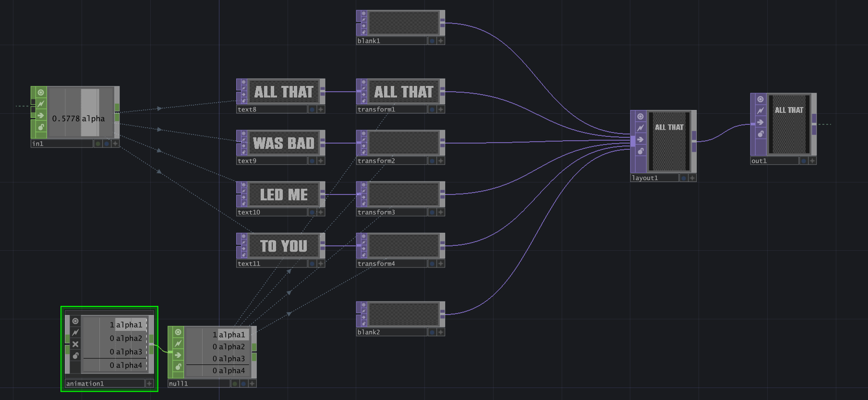Click the lock flag on in1
The height and width of the screenshot is (400, 868).
click(x=41, y=127)
